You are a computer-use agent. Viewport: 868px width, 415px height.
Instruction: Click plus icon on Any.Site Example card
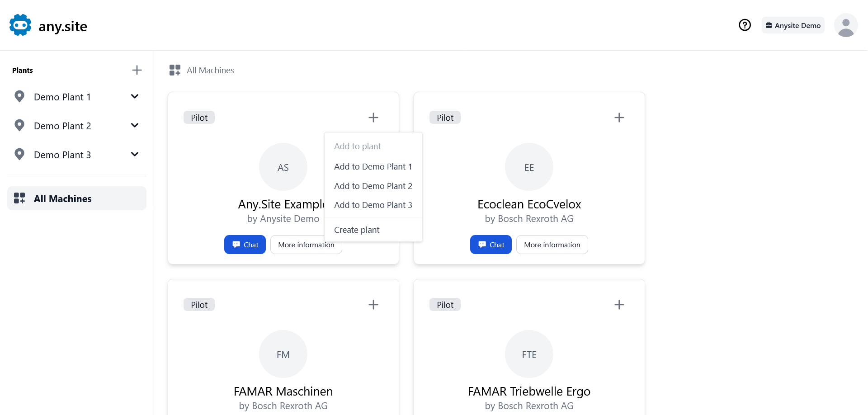click(373, 118)
